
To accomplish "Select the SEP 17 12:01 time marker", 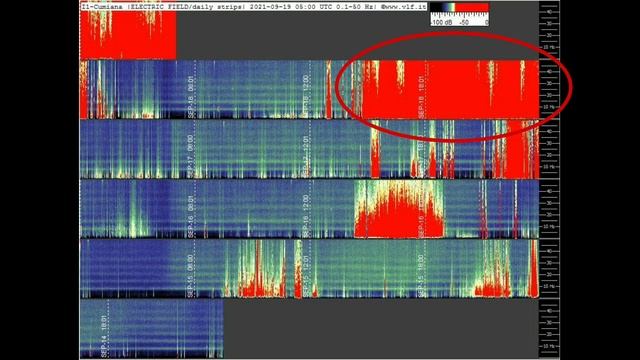I will click(x=306, y=156).
